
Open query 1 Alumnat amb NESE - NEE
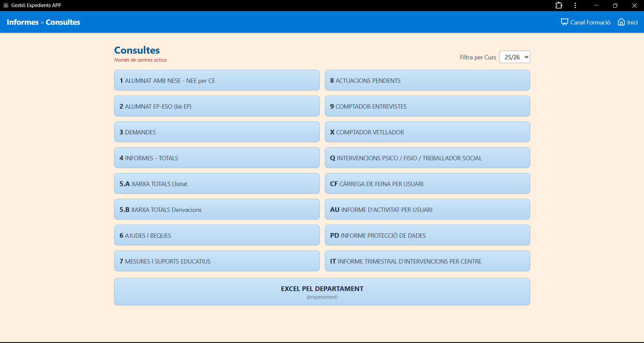point(217,80)
